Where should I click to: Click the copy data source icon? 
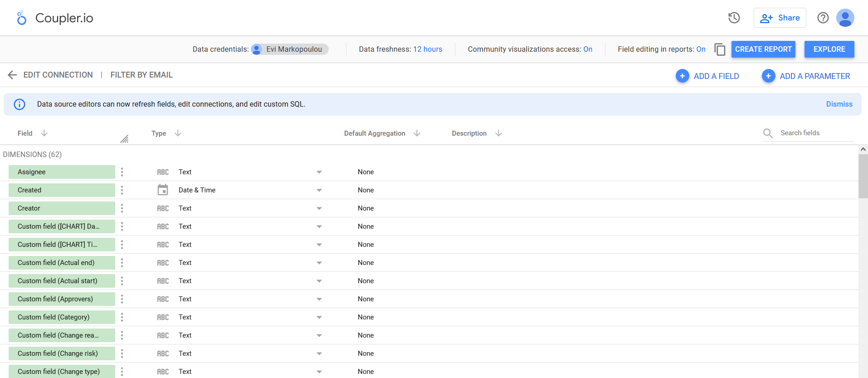(720, 49)
